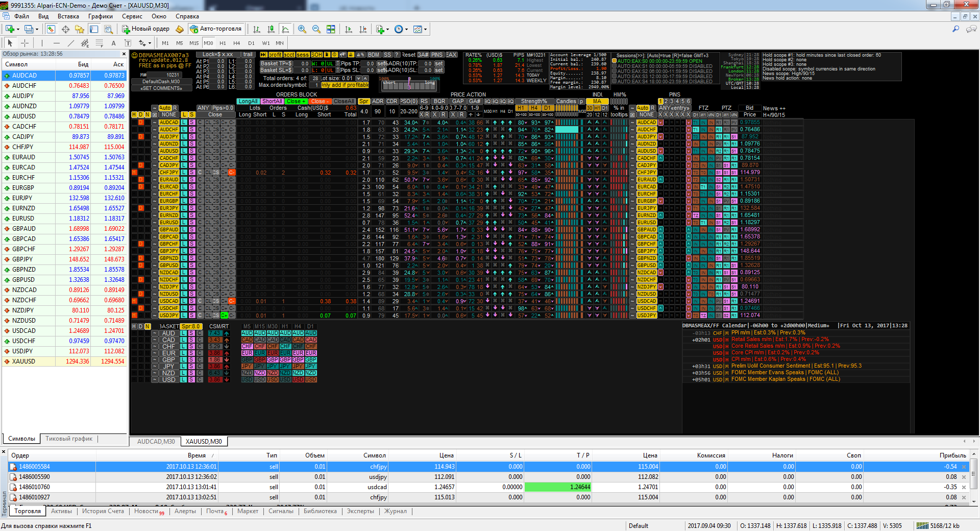
Task: Expand Indicators list dropdown arrow
Action: click(x=388, y=30)
